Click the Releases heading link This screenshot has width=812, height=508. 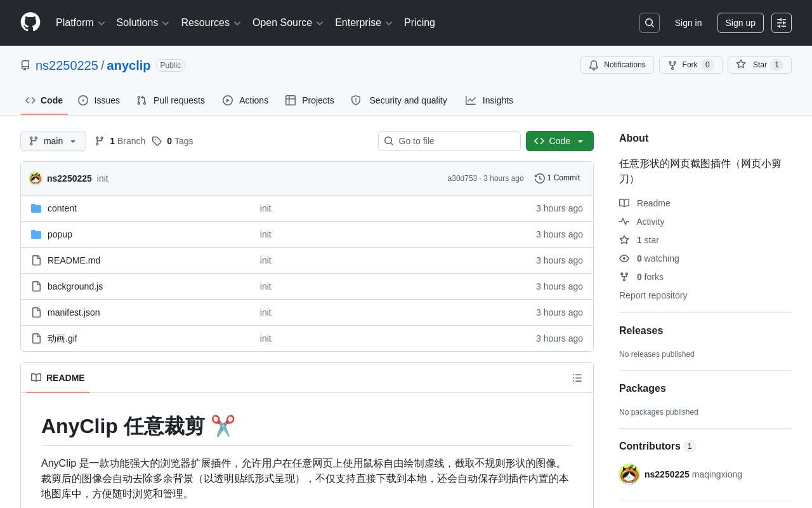[x=641, y=331]
